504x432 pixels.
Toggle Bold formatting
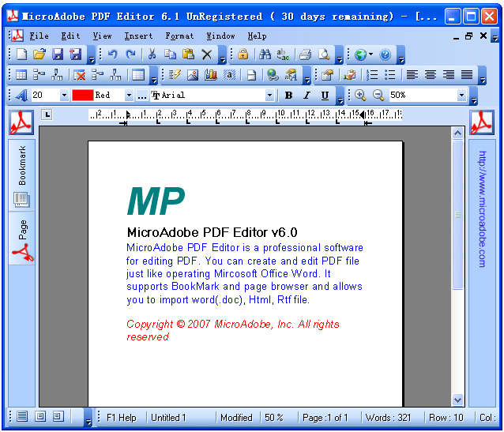pos(288,95)
